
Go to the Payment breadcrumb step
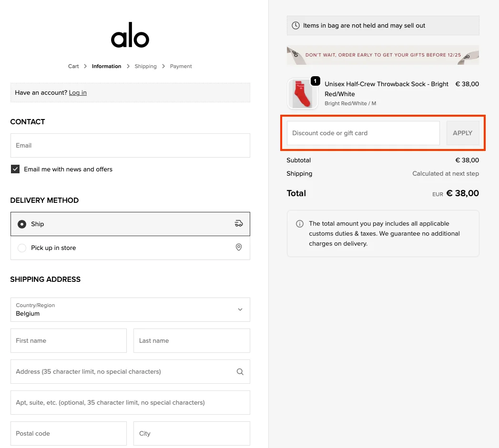point(181,66)
